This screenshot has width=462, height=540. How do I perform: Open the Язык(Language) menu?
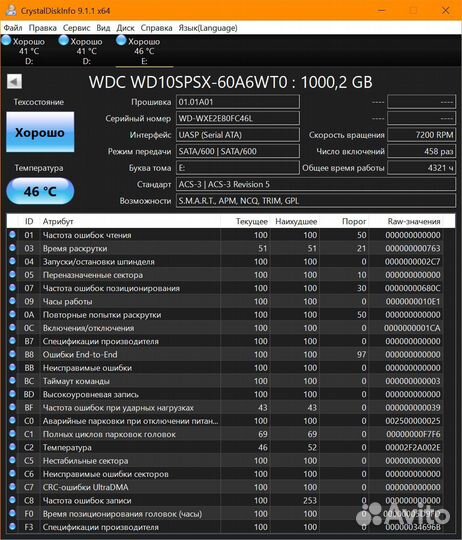208,28
